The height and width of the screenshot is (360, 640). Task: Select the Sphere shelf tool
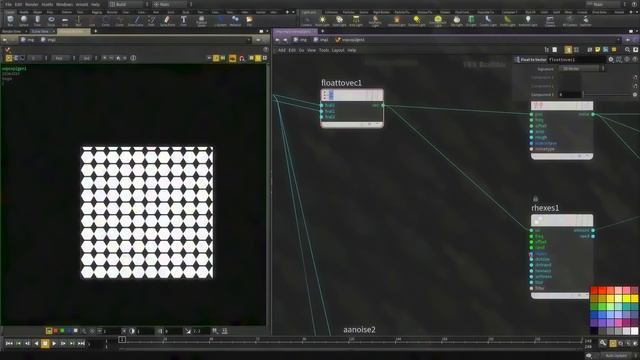[x=24, y=20]
